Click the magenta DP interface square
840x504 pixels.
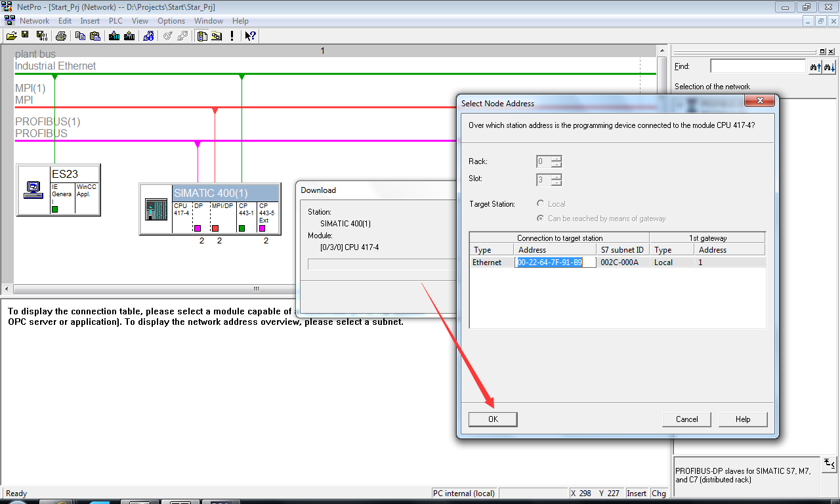pyautogui.click(x=197, y=228)
